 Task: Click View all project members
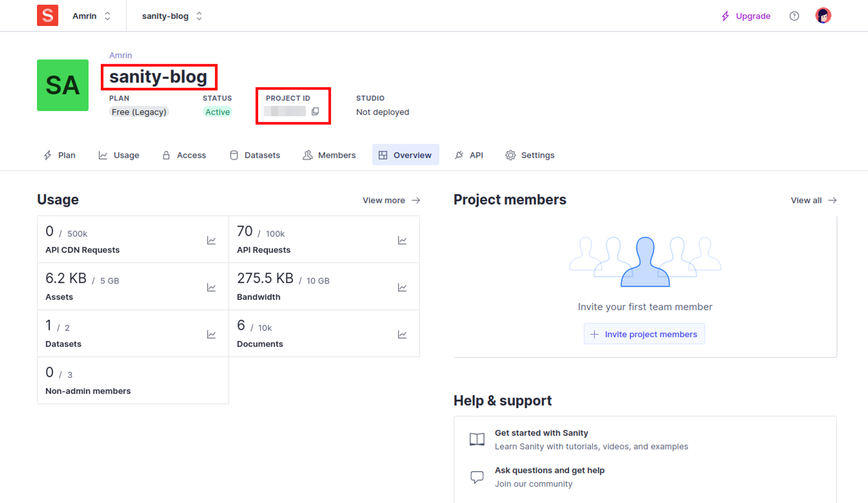(814, 200)
